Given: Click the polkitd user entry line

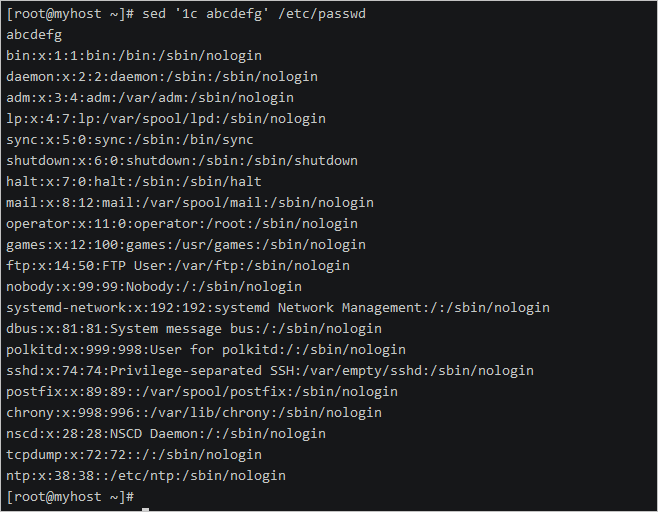Looking at the screenshot, I should 206,350.
